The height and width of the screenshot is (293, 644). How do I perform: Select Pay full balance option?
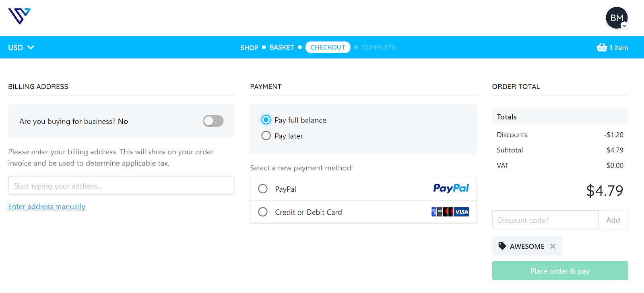coord(266,120)
